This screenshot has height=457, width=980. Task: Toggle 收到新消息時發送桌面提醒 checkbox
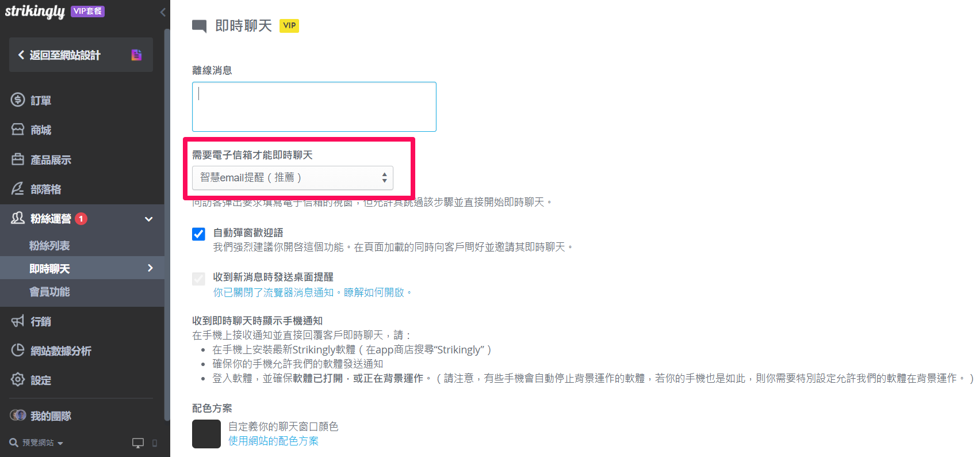tap(198, 279)
